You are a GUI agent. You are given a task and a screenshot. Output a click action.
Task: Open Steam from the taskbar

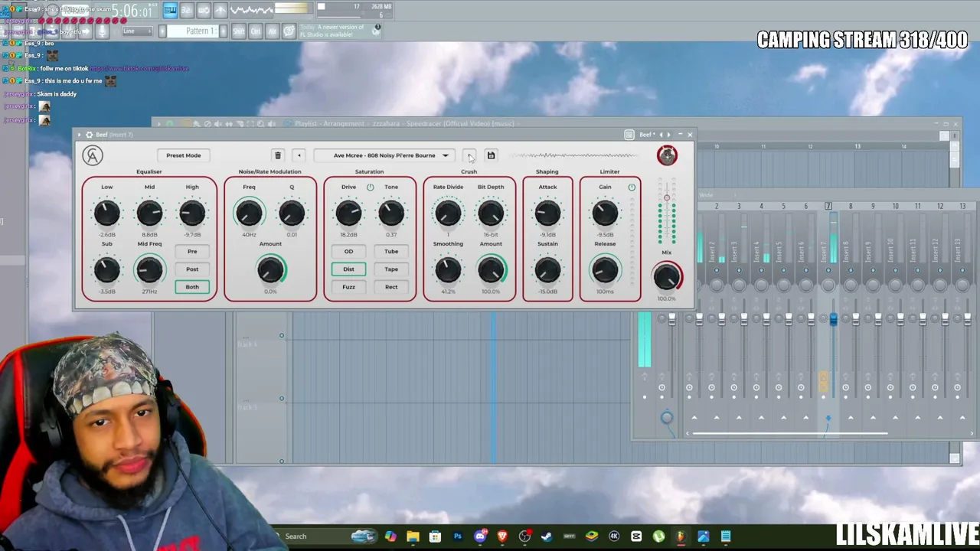click(x=547, y=536)
